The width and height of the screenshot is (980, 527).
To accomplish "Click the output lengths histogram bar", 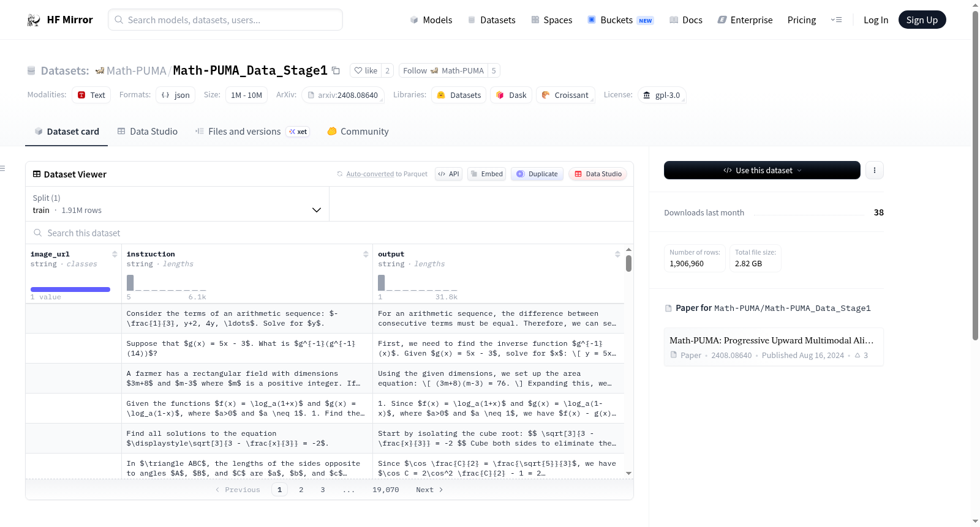I will 382,282.
